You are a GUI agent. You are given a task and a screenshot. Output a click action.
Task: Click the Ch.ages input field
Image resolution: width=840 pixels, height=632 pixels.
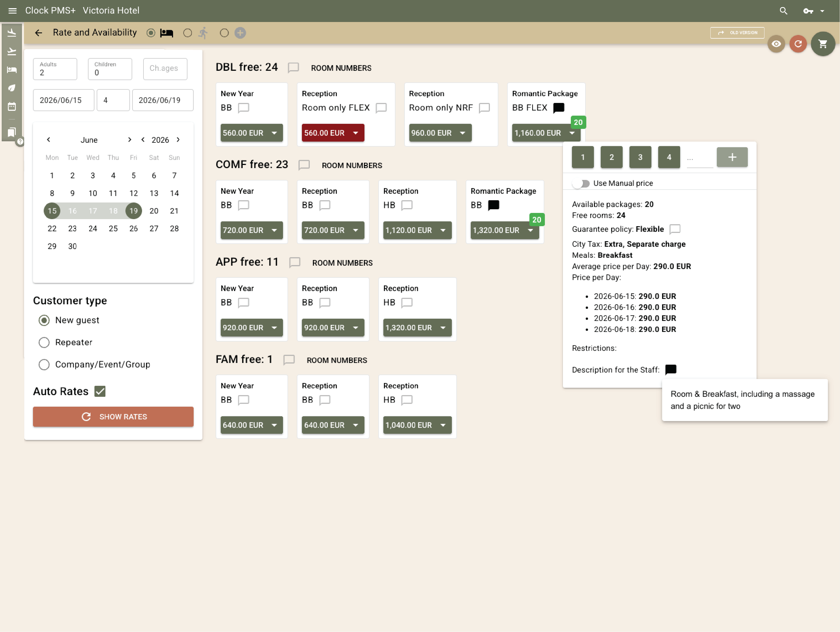tap(165, 69)
